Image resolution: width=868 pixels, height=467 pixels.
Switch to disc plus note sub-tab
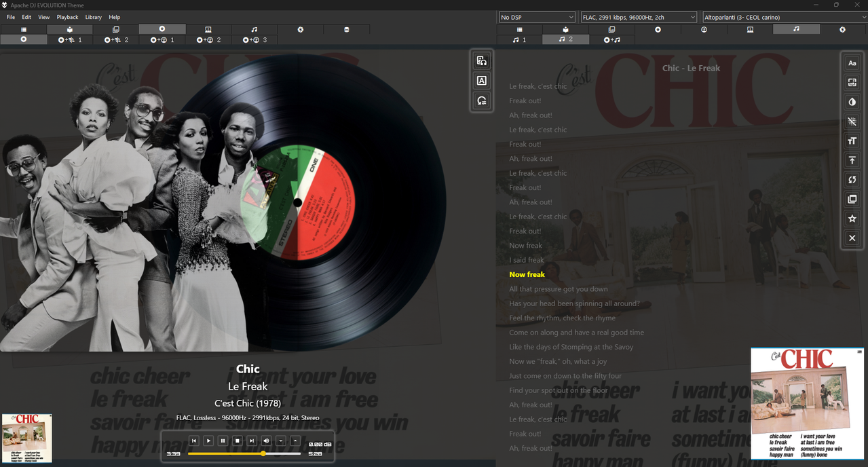click(611, 40)
